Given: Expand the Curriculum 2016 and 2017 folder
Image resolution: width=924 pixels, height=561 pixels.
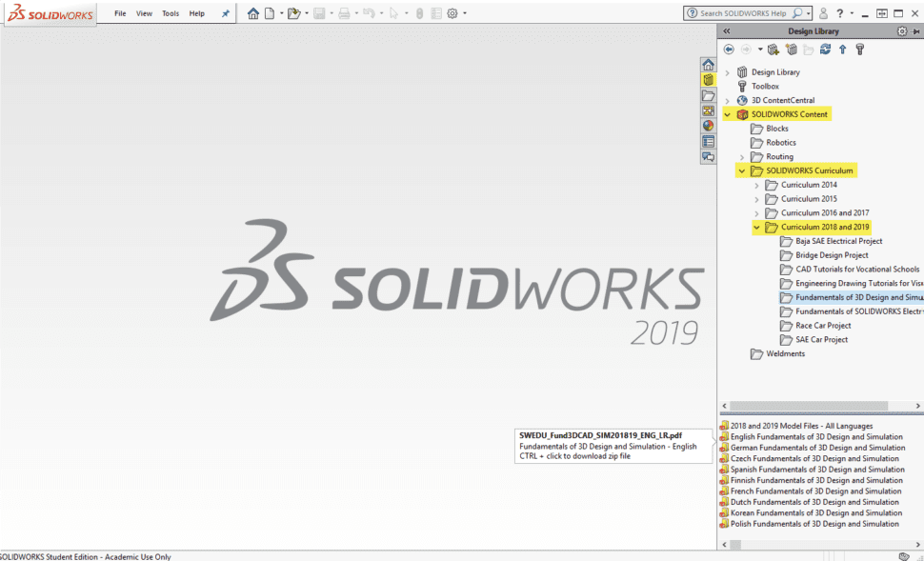Looking at the screenshot, I should [756, 214].
